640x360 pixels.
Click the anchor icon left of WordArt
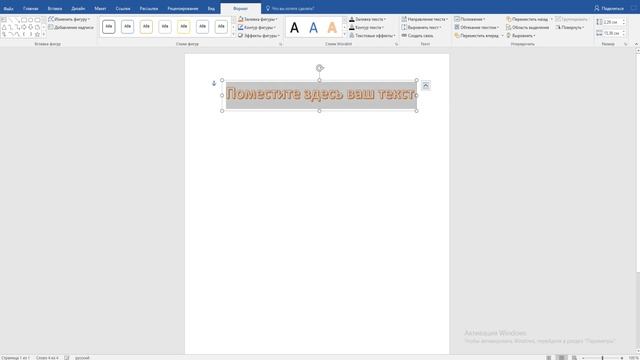[x=213, y=83]
